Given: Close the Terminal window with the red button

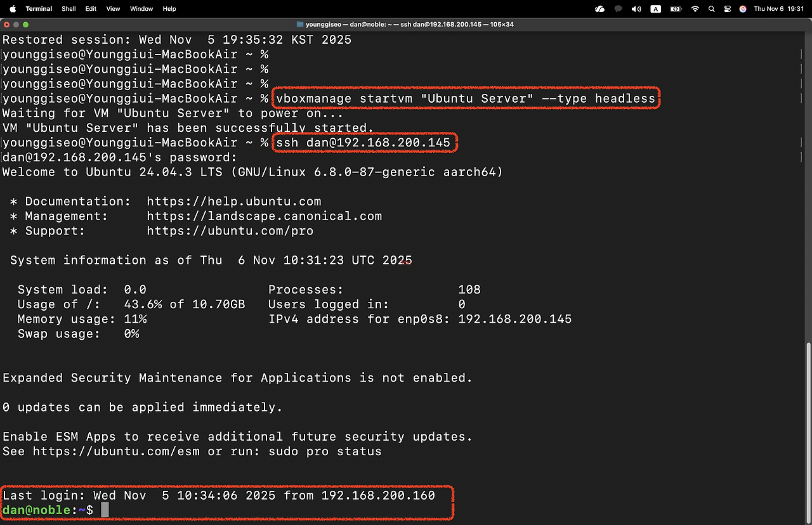Looking at the screenshot, I should pos(7,24).
